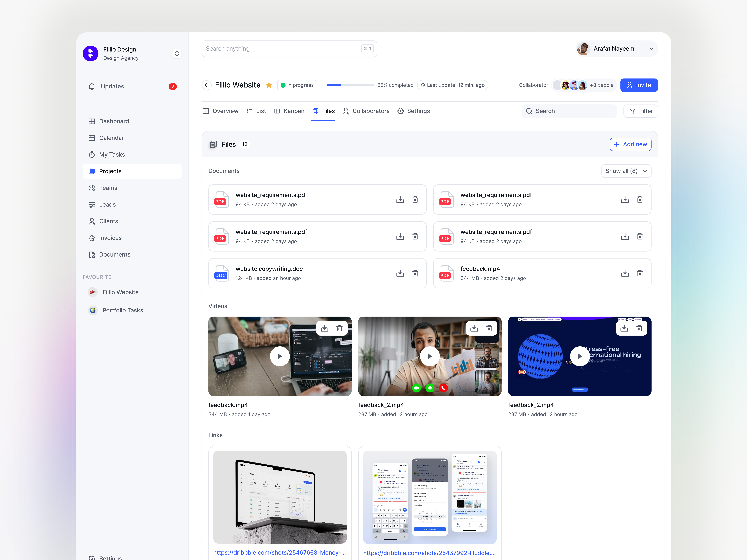Switch to the project Settings tab
The image size is (747, 560).
coord(414,111)
